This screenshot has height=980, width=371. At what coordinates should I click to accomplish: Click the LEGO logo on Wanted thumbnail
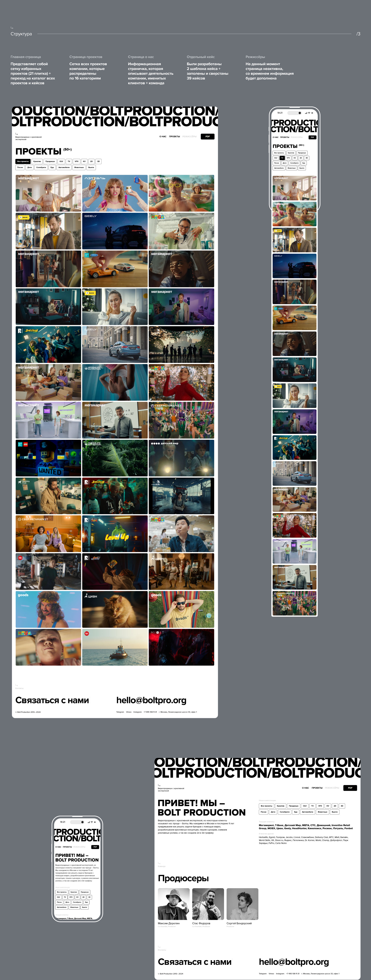click(25, 444)
